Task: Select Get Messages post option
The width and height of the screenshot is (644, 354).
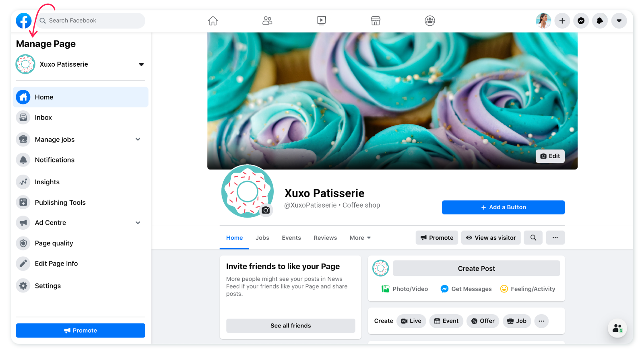Action: pyautogui.click(x=466, y=289)
